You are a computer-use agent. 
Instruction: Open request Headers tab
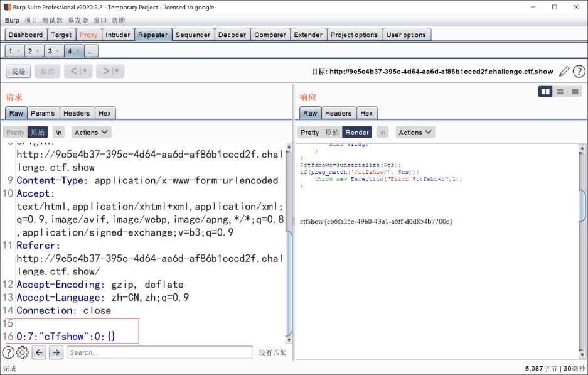77,113
